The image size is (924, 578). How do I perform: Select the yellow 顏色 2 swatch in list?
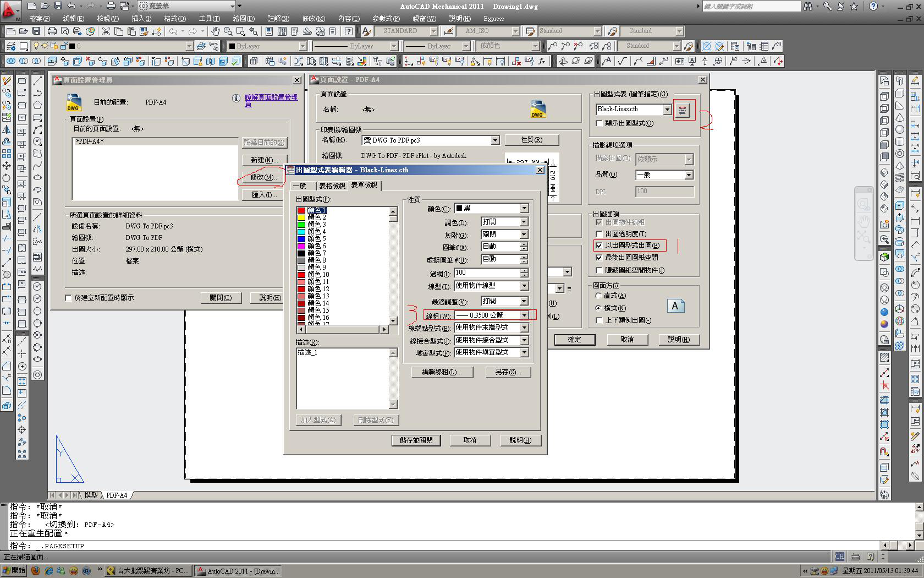301,217
